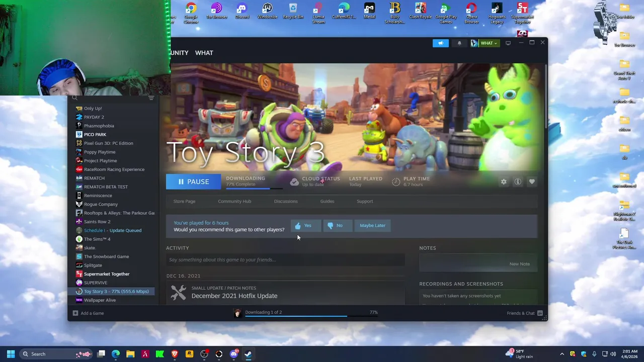Click the game info circle icon
The image size is (644, 362).
coord(518,182)
